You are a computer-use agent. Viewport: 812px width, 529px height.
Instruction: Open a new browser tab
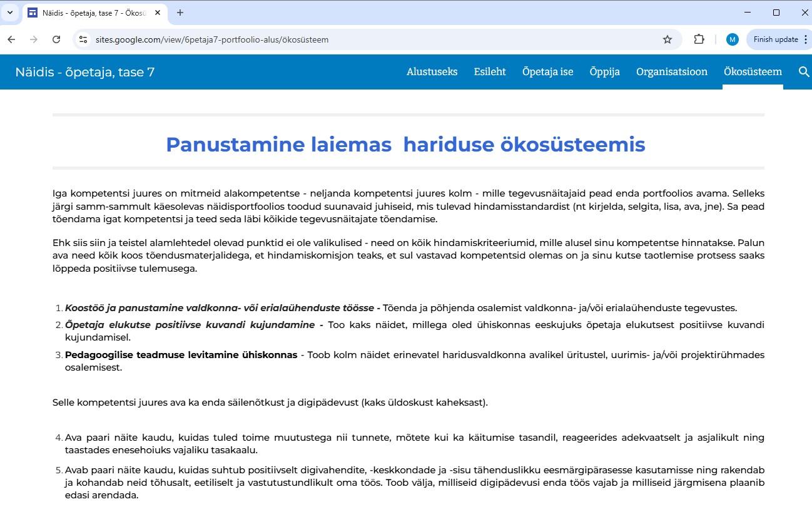(180, 13)
